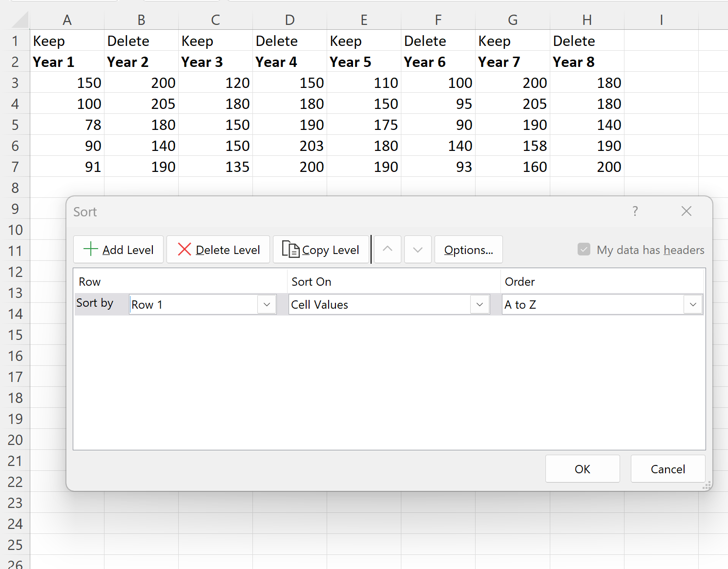This screenshot has width=728, height=569.
Task: Cancel the Sort dialog
Action: click(x=667, y=468)
